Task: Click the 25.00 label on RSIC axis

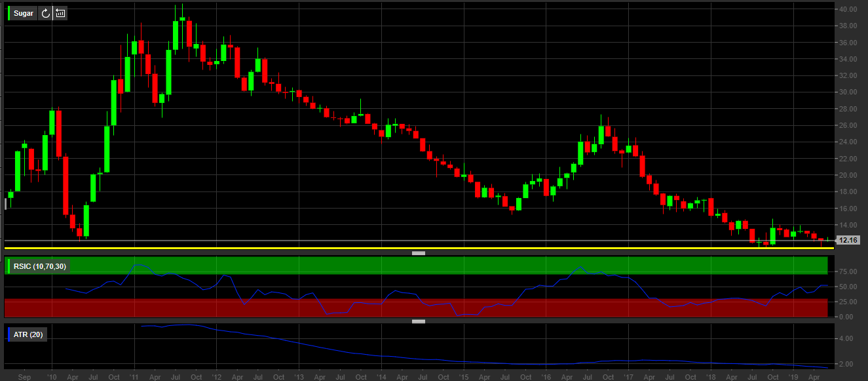Action: click(x=848, y=302)
